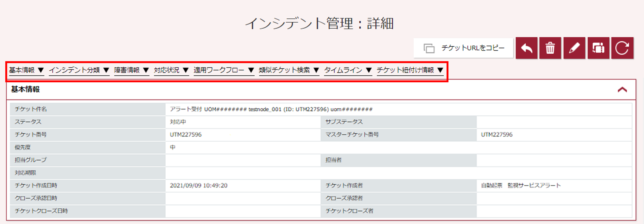Collapse the 基本情報 panel with chevron
The width and height of the screenshot is (644, 224).
(x=622, y=89)
